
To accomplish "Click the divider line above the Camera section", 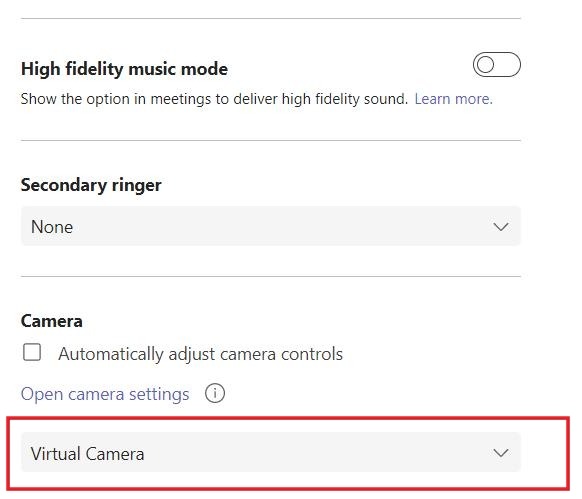I will [271, 276].
